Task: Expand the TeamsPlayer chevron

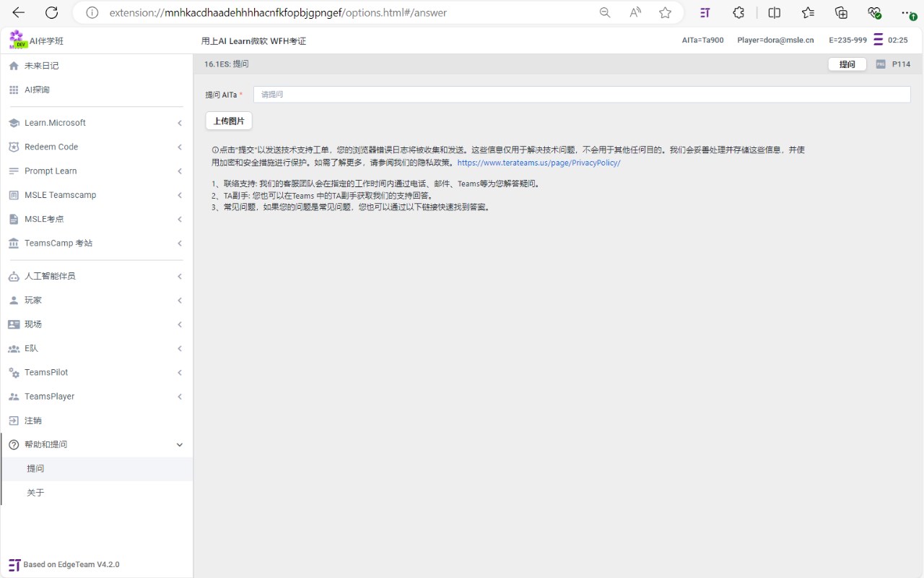Action: point(180,397)
